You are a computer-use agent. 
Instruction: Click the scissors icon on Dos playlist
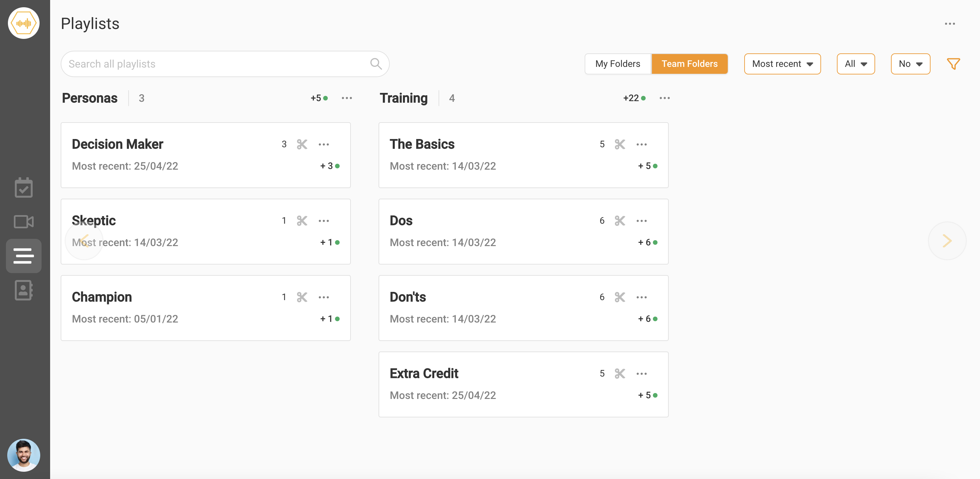[619, 220]
